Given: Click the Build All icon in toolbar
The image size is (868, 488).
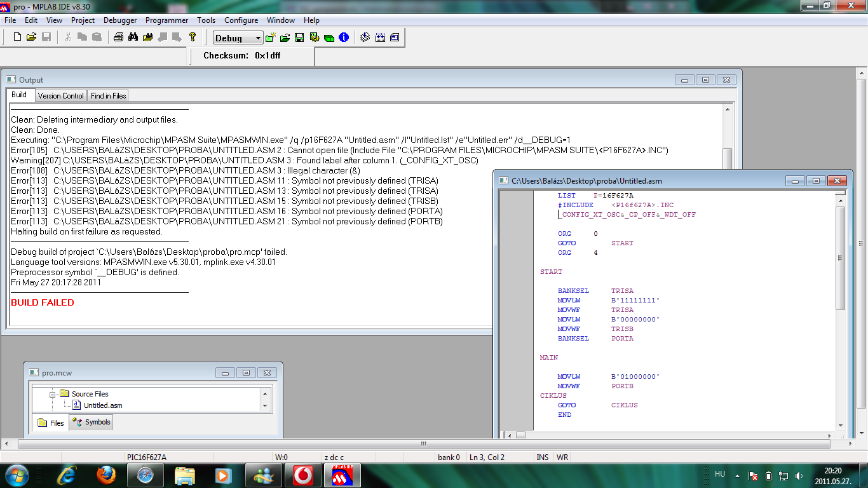Looking at the screenshot, I should coord(380,37).
